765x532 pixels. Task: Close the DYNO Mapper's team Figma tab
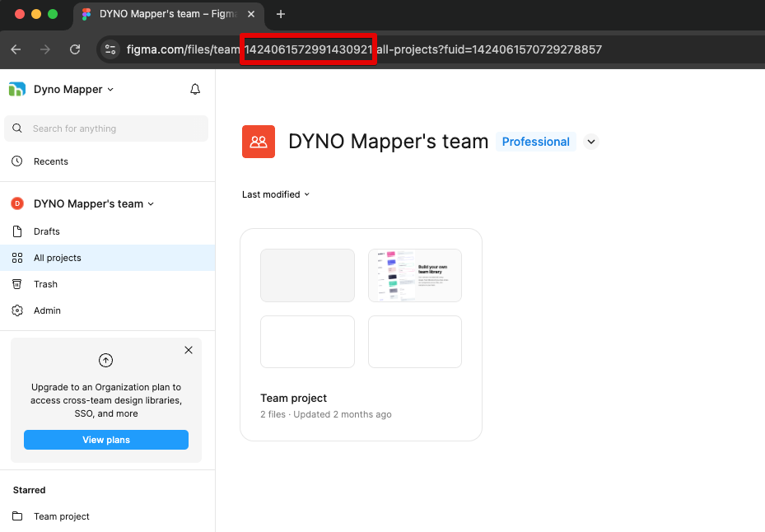pos(251,14)
